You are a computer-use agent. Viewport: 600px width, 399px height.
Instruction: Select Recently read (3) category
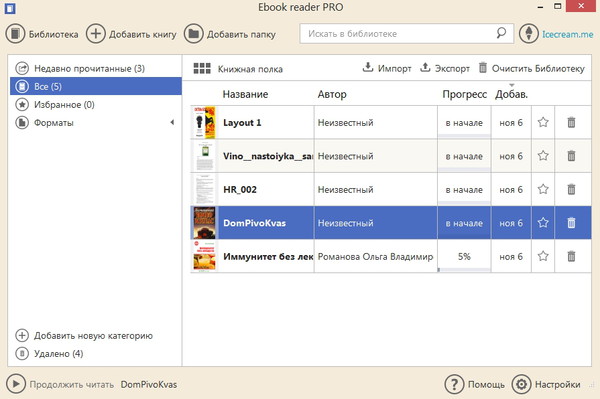pos(96,68)
